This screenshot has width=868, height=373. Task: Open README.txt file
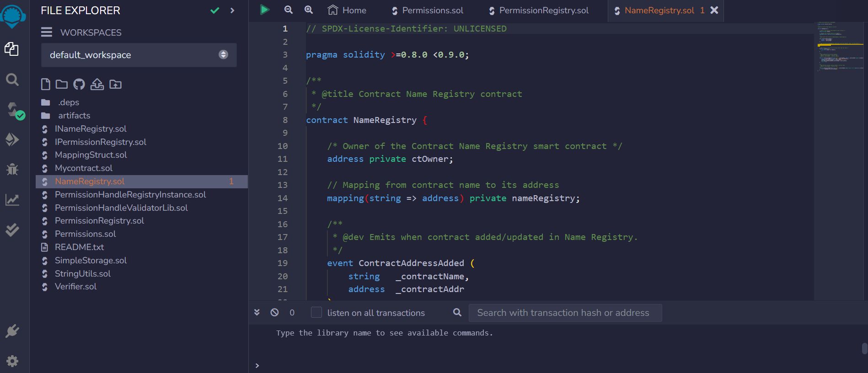(x=79, y=247)
